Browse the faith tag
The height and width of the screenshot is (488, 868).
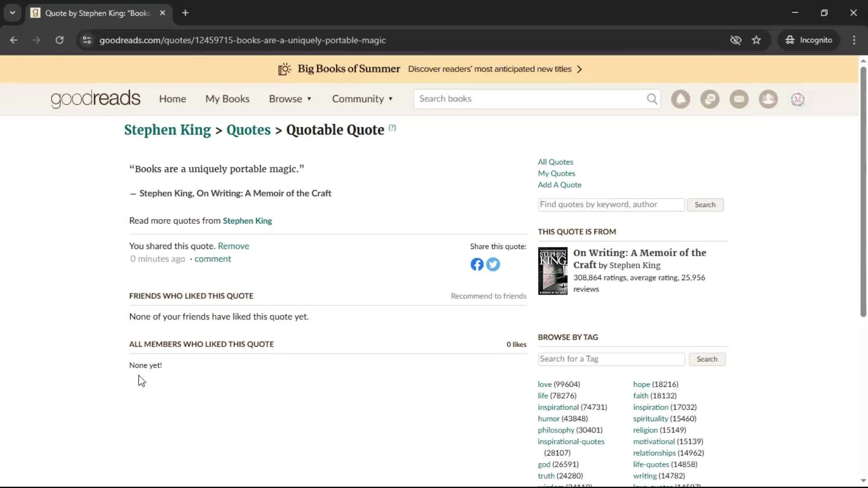click(x=641, y=396)
